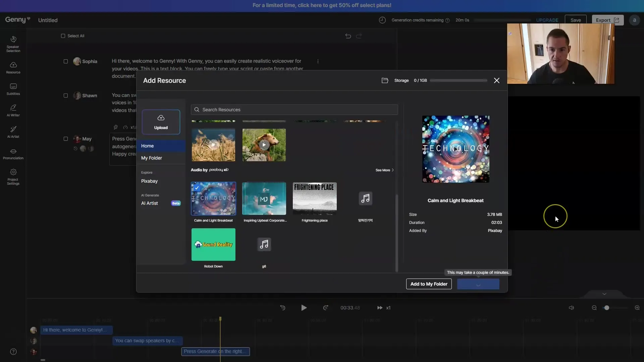Open Project Settings

point(13,177)
